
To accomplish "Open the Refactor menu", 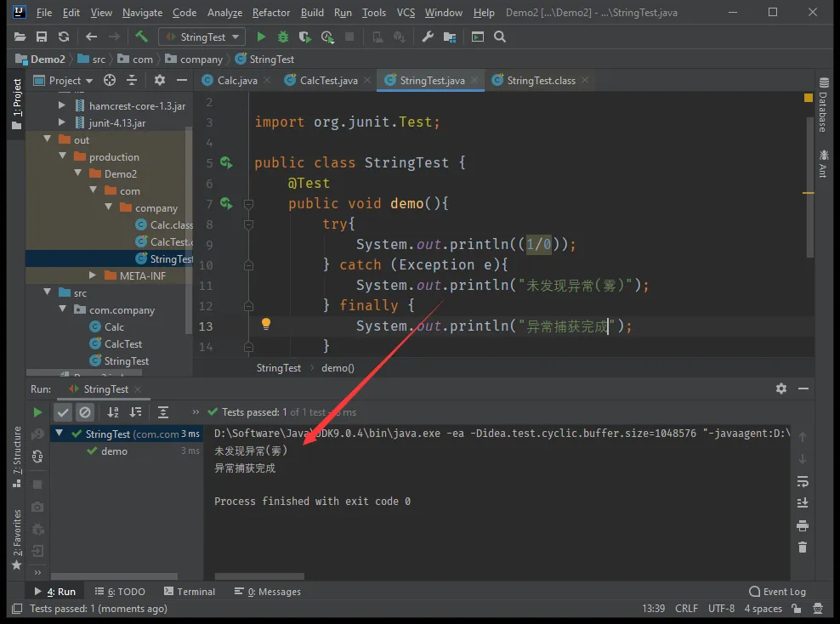I will coord(271,13).
